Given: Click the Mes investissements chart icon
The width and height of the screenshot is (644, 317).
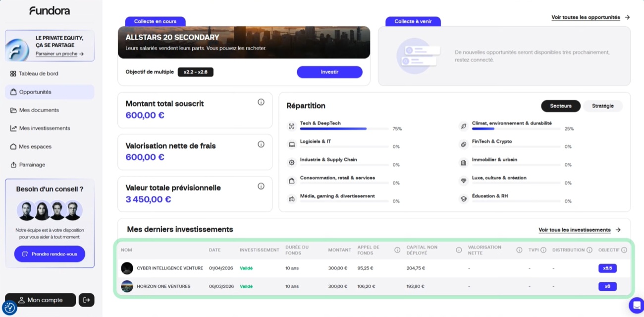Looking at the screenshot, I should 13,128.
